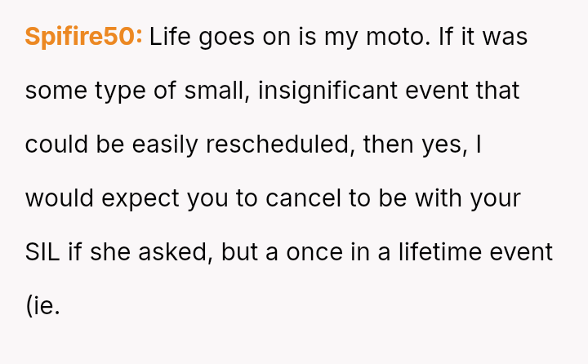Click the "(ie." text at the end

pyautogui.click(x=42, y=306)
